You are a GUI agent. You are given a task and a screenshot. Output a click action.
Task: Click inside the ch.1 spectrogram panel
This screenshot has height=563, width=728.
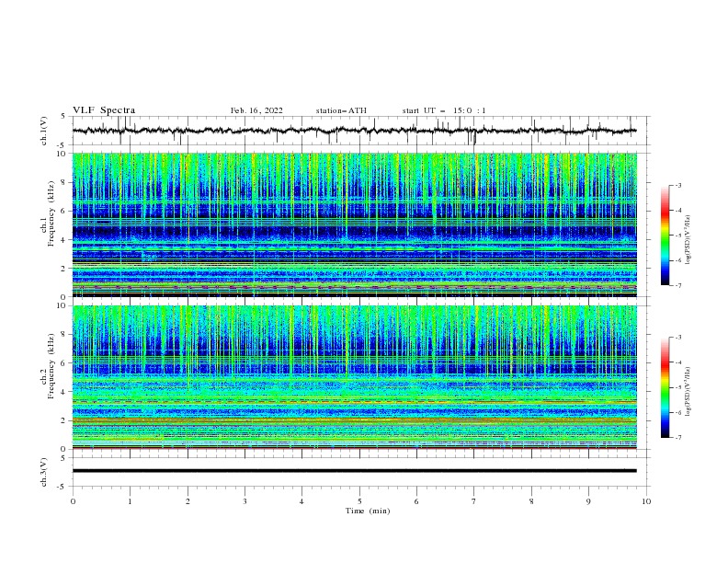(x=355, y=224)
